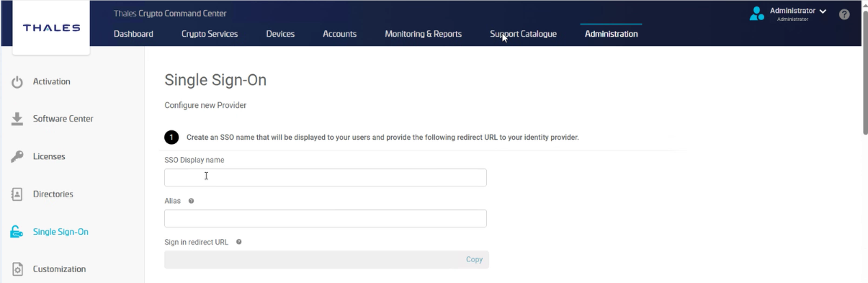868x283 pixels.
Task: Focus the SSO Display name field
Action: click(326, 177)
